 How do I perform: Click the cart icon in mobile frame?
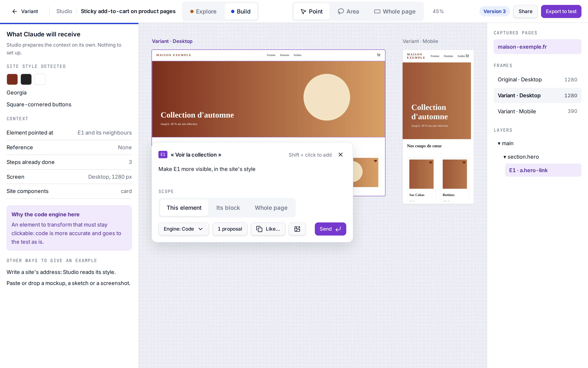[467, 56]
